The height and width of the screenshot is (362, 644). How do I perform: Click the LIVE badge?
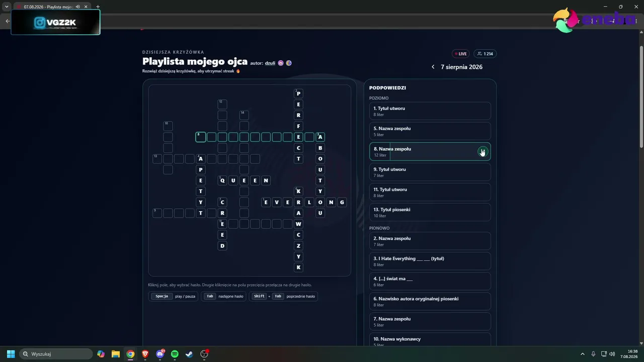pos(460,54)
